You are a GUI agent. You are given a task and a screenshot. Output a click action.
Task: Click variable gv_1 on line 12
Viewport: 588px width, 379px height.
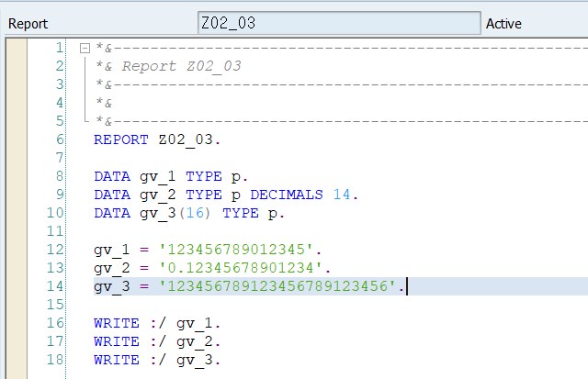point(112,251)
